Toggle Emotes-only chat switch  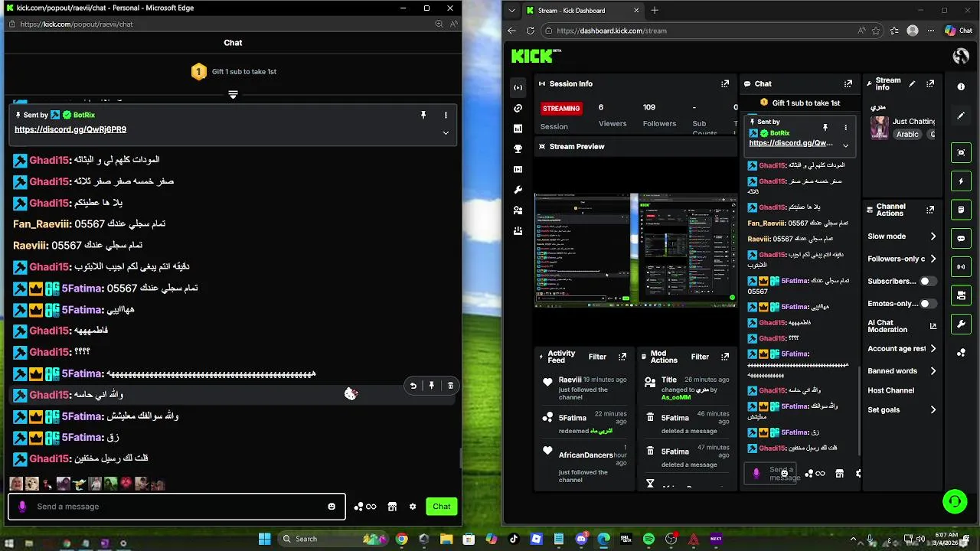coord(928,304)
